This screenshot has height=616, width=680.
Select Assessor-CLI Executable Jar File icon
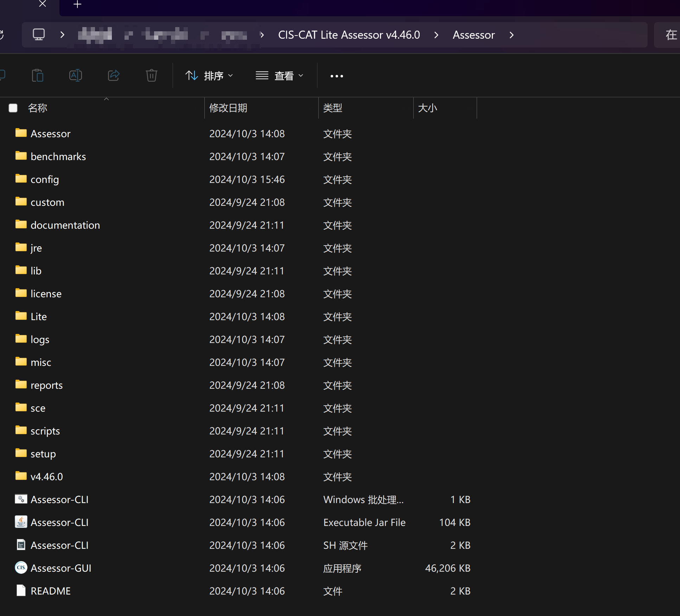tap(21, 522)
